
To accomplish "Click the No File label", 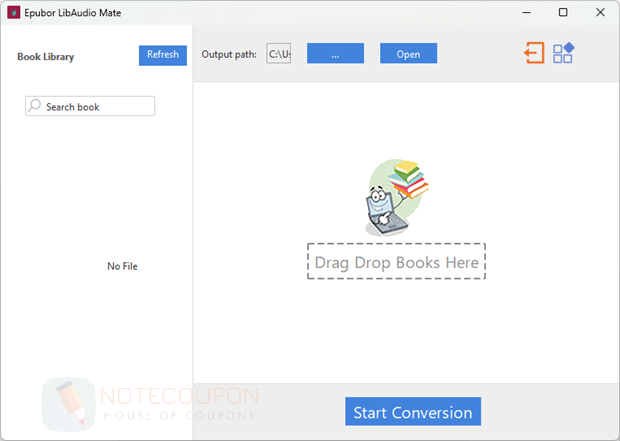I will click(x=122, y=266).
